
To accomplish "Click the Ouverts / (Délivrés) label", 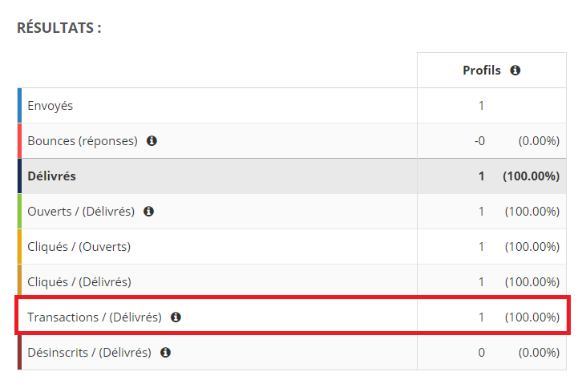I will [81, 212].
